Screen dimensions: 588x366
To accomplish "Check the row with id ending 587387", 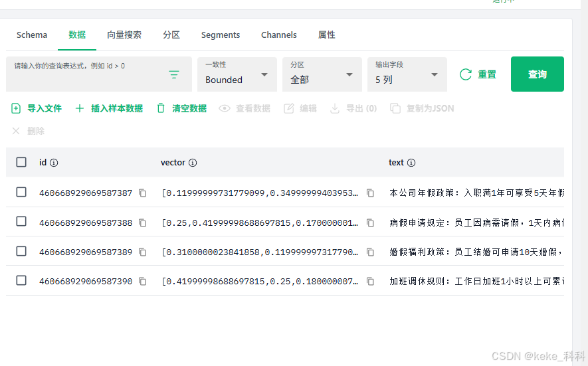I will point(21,192).
